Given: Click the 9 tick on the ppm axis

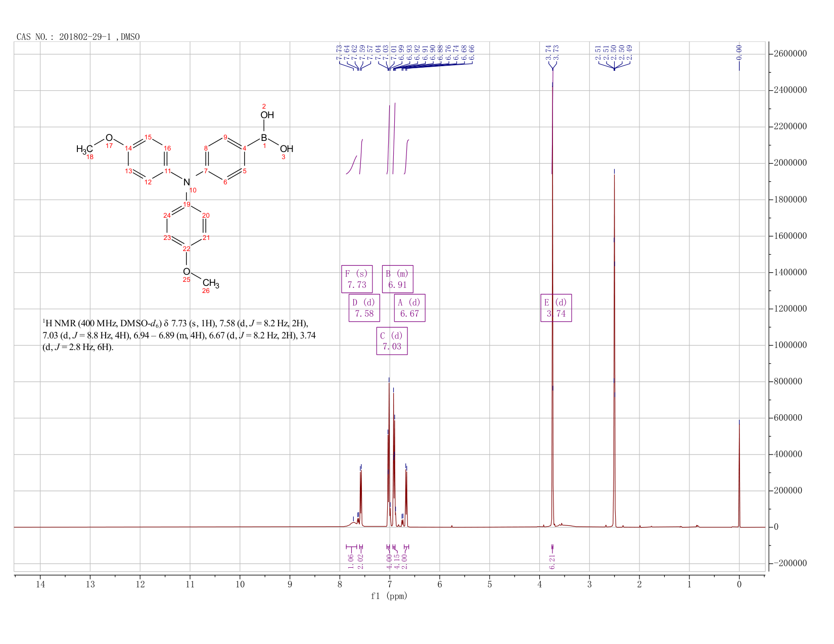Looking at the screenshot, I should (290, 584).
